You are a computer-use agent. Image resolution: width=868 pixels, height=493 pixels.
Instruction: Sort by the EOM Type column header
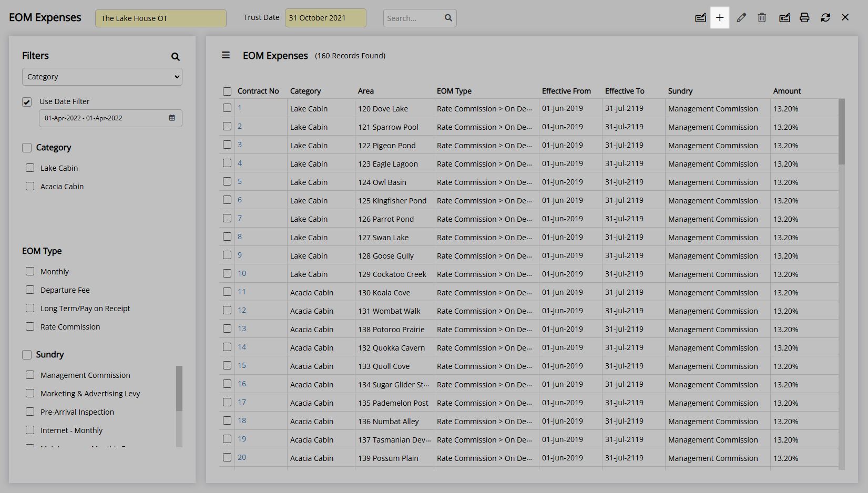coord(454,91)
